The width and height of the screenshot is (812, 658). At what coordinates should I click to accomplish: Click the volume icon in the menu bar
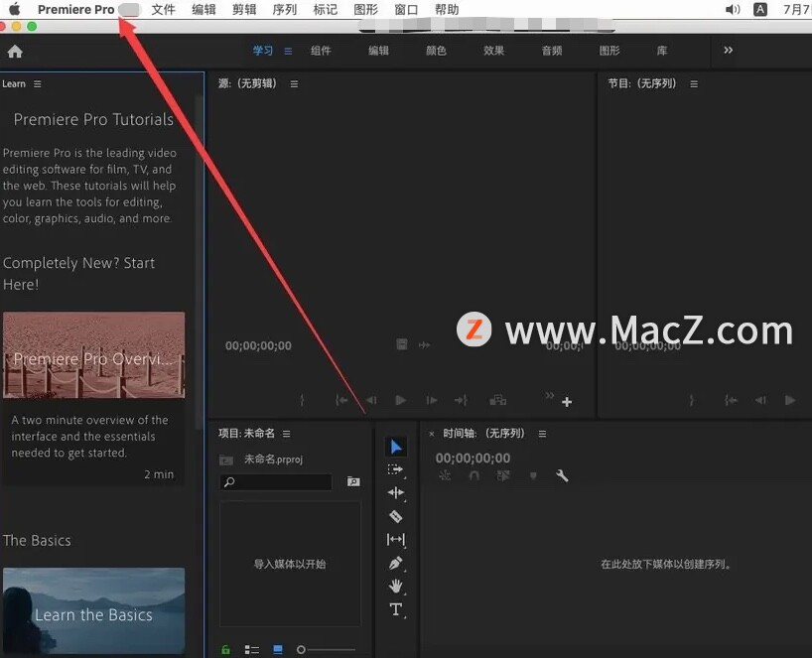(733, 9)
